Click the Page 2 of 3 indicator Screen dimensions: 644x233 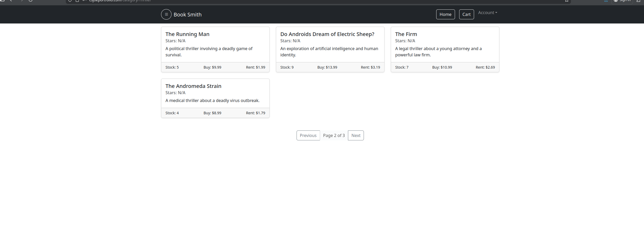click(334, 135)
